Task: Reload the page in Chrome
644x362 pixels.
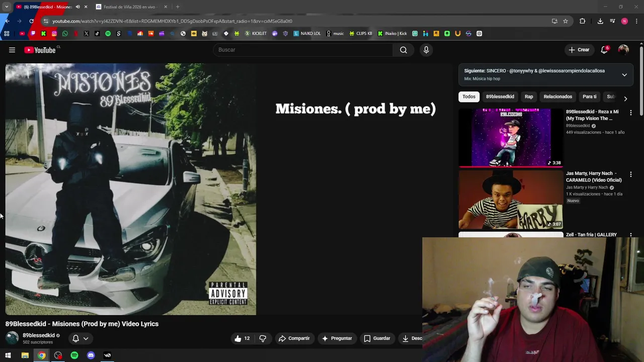Action: (x=31, y=21)
